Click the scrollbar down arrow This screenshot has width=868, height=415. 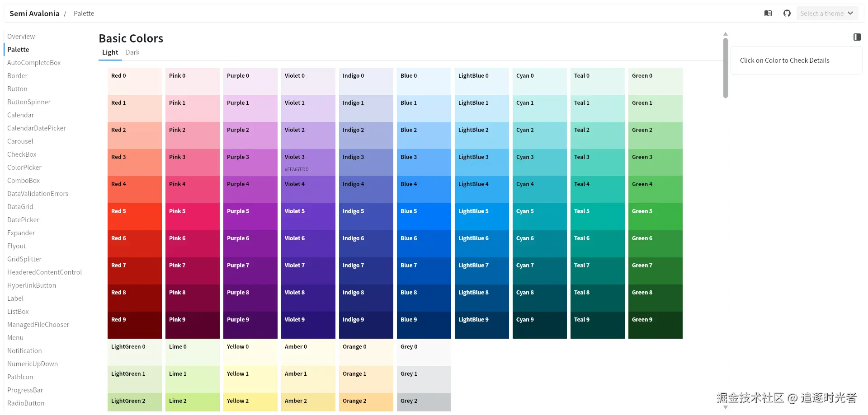click(x=726, y=407)
